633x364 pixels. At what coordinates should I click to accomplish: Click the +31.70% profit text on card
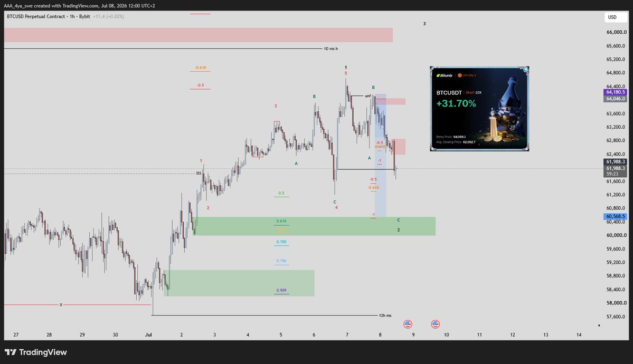456,104
